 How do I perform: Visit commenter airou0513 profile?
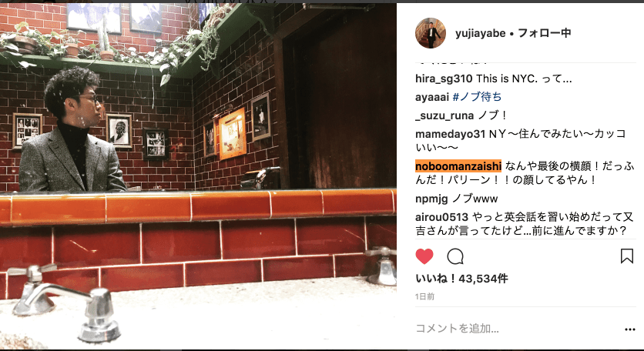(442, 217)
